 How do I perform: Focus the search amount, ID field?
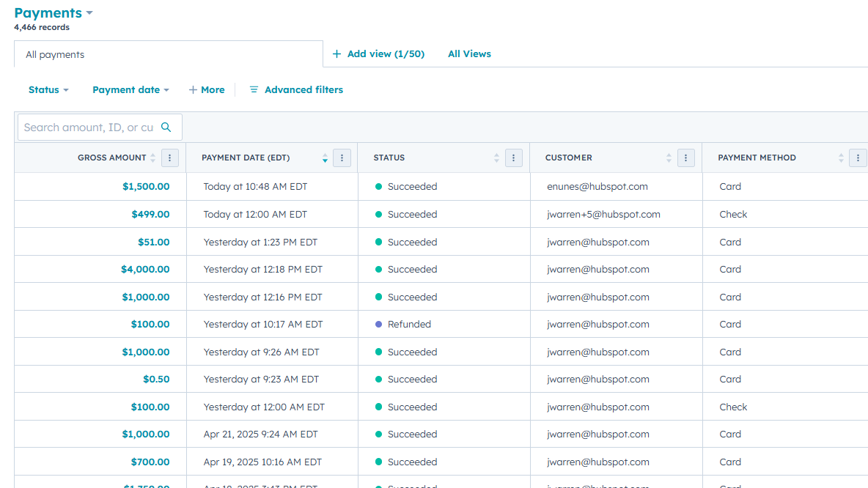pos(88,127)
